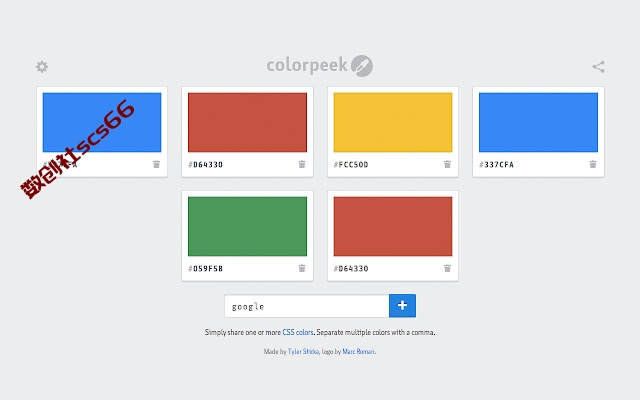The width and height of the screenshot is (640, 400).
Task: Click the bottom row #D64330 hex label
Action: [351, 269]
